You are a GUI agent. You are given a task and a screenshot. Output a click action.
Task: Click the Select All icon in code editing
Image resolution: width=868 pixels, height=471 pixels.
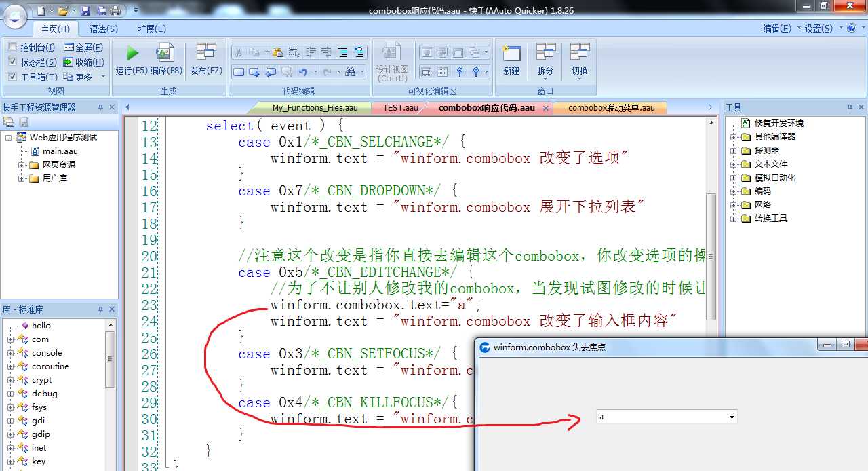point(294,52)
